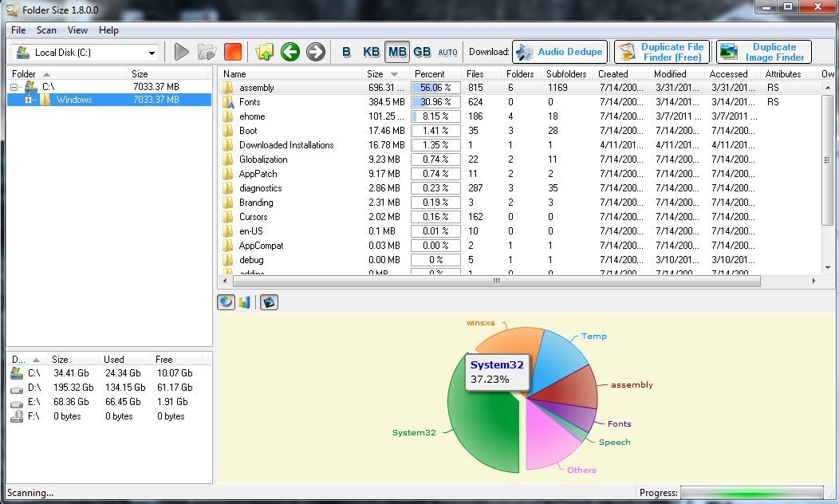Screen dimensions: 839x504
Task: Select the open folder scan icon
Action: (207, 51)
